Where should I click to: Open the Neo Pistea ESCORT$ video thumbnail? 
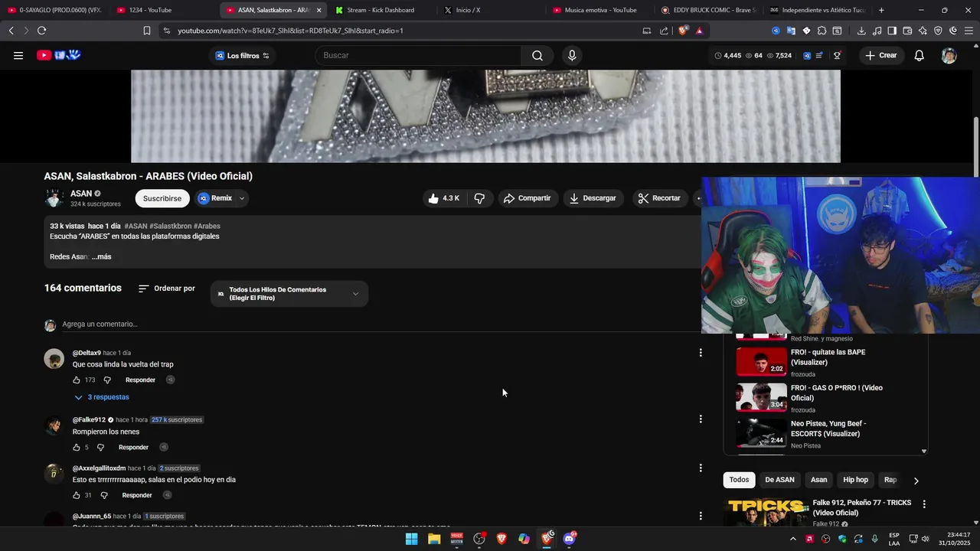(x=761, y=433)
